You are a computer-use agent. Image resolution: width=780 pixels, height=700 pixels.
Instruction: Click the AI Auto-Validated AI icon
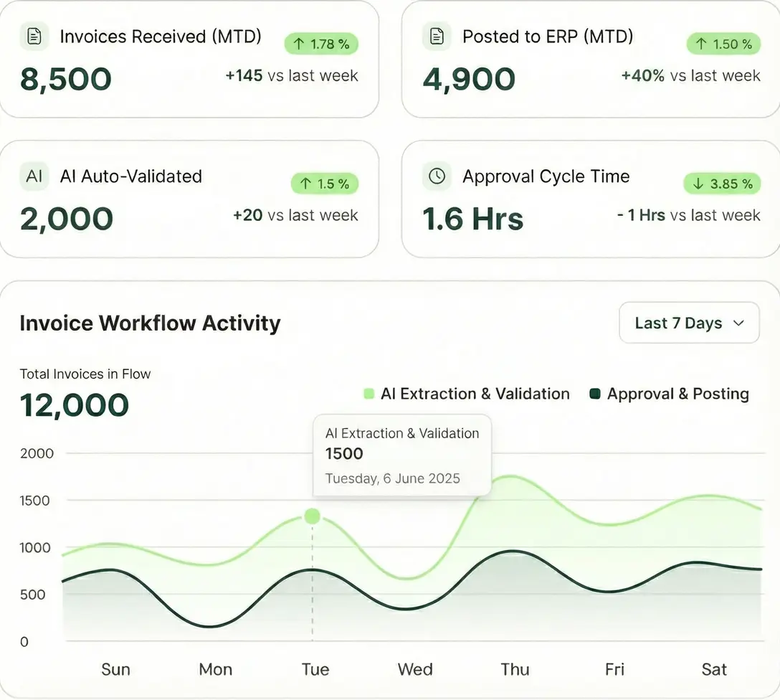tap(34, 176)
